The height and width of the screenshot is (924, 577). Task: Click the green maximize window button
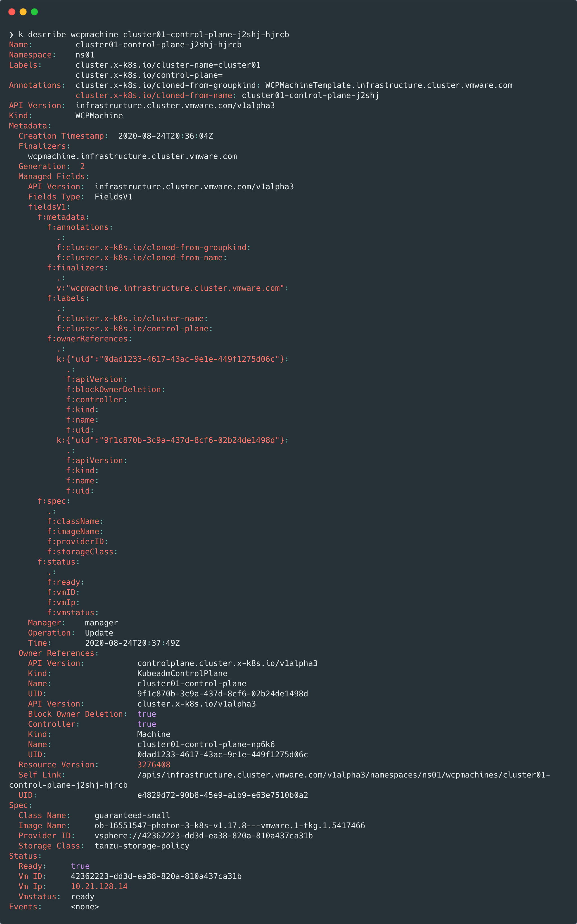tap(34, 12)
